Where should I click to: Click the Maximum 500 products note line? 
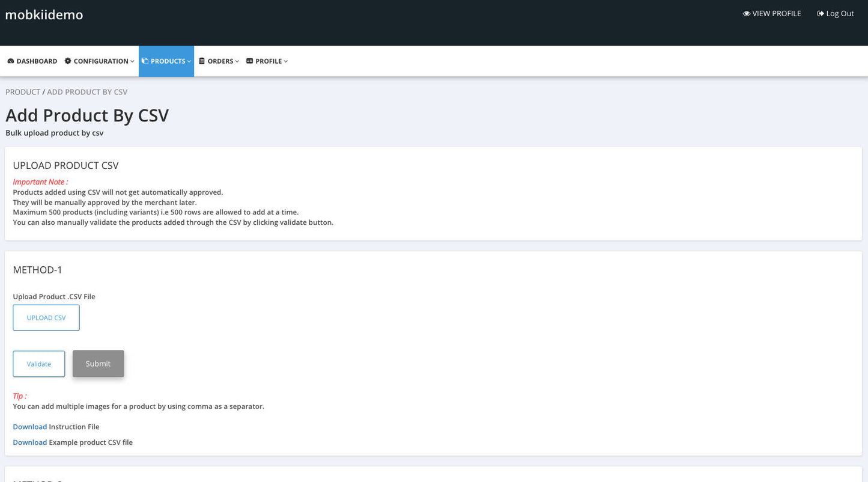(x=156, y=212)
